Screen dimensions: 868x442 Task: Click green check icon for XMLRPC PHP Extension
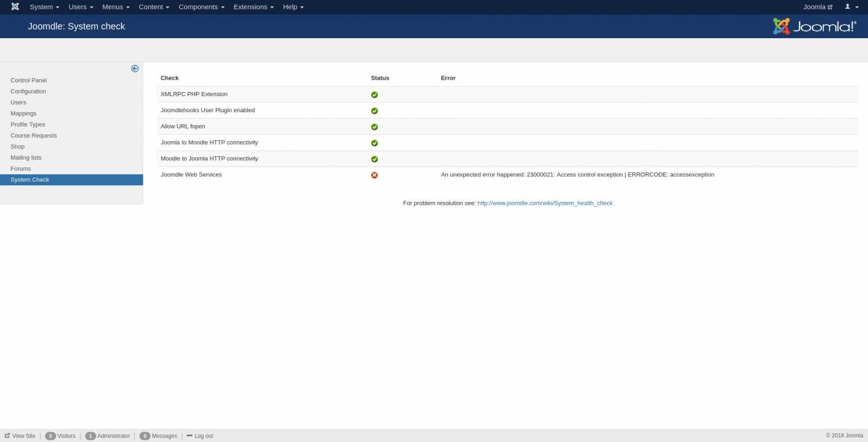(374, 95)
